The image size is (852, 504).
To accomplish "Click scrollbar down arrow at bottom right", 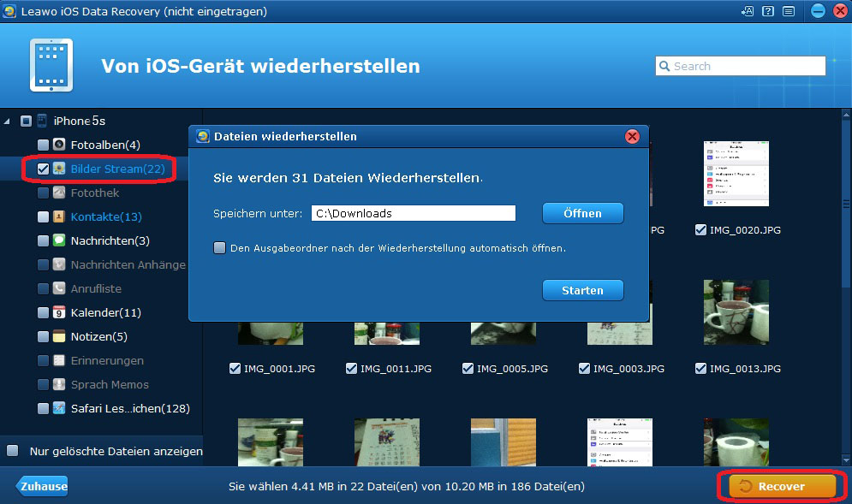I will [846, 460].
